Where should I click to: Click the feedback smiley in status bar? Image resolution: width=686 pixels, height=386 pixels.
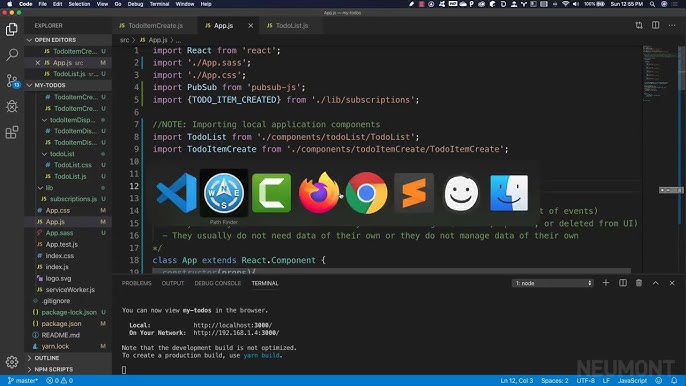(659, 381)
